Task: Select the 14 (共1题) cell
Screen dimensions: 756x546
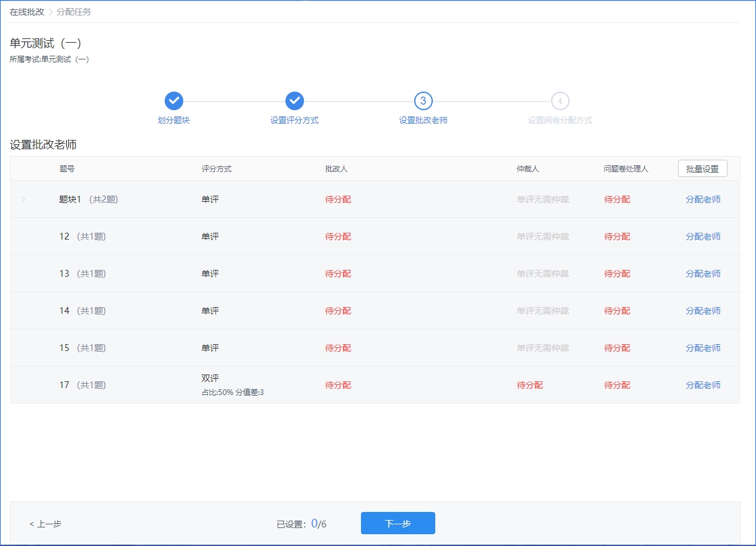Action: click(83, 311)
